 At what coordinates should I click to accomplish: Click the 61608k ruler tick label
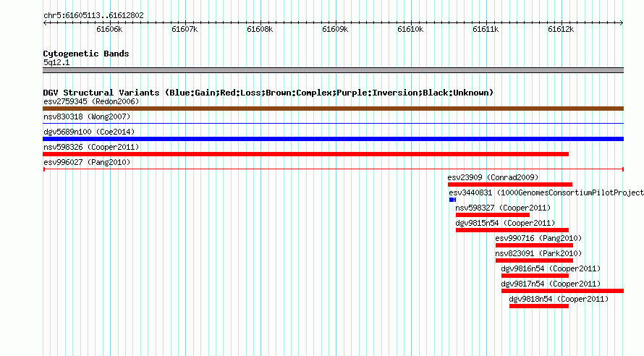pyautogui.click(x=260, y=29)
